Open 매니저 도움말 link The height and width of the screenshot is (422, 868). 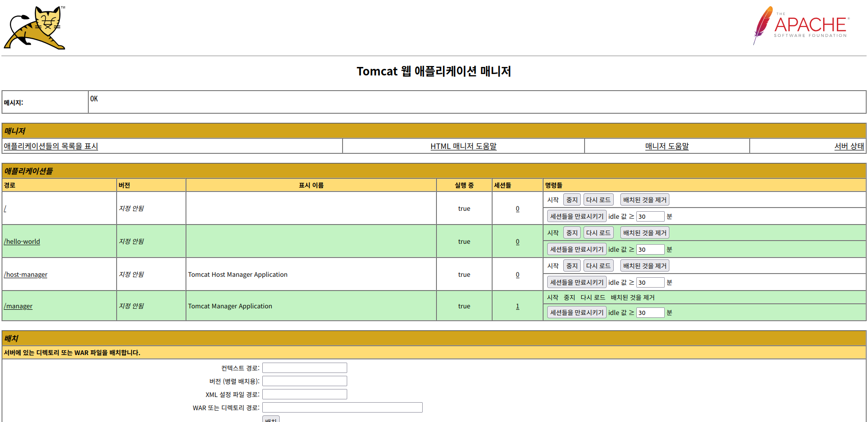pyautogui.click(x=667, y=146)
